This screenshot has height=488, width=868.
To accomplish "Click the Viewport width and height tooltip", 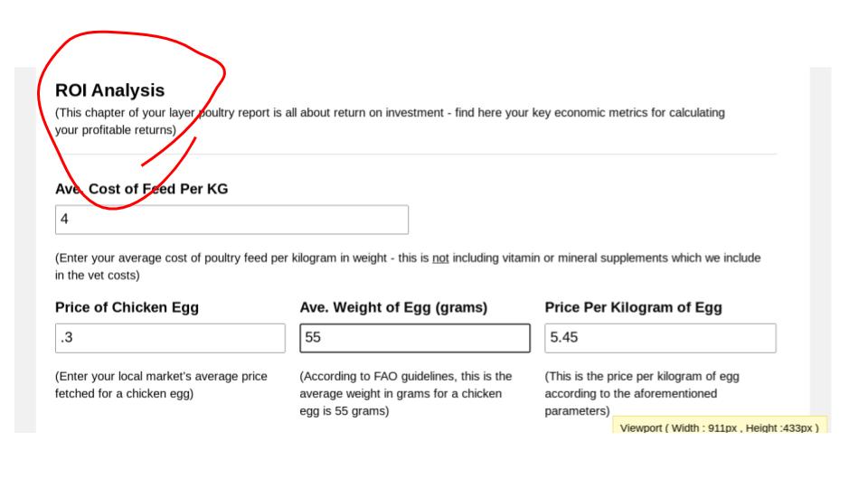I will [720, 425].
